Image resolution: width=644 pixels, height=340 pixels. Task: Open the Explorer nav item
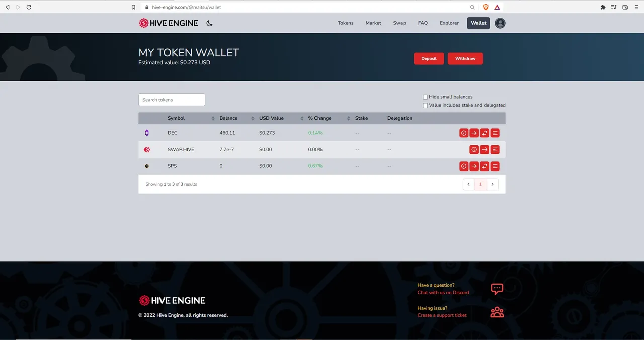point(449,23)
